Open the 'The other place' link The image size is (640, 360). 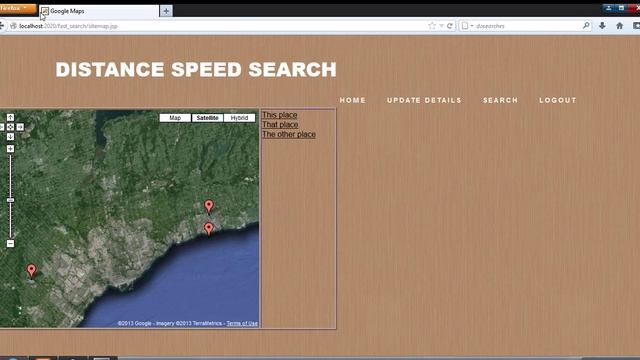[289, 134]
